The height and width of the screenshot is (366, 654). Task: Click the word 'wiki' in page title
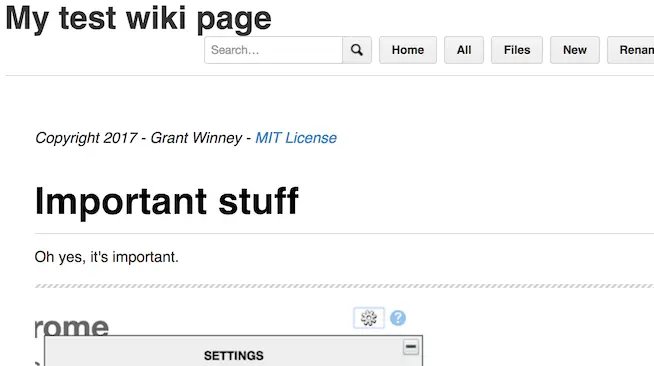pyautogui.click(x=156, y=18)
